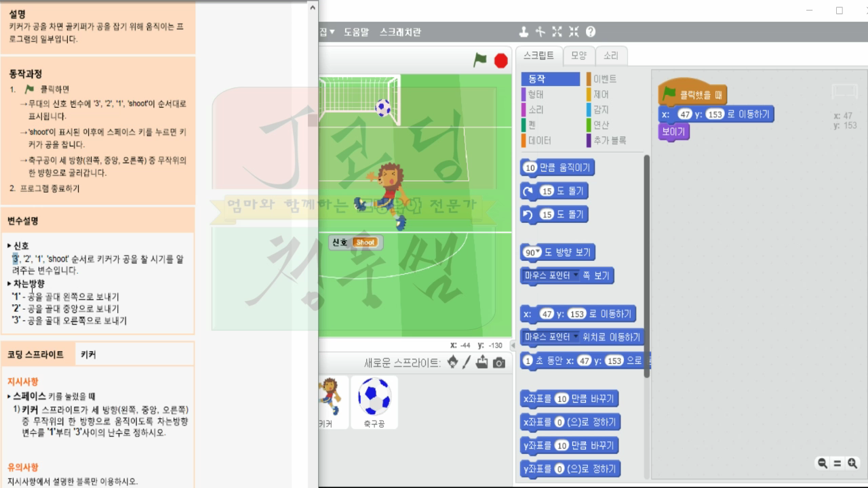
Task: Select the 키커 tab in the instructions panel
Action: point(88,354)
